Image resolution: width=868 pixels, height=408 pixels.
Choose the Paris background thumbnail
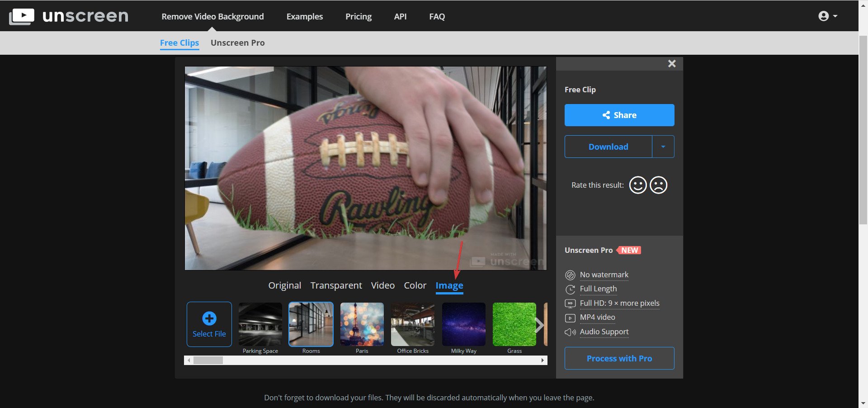(362, 324)
